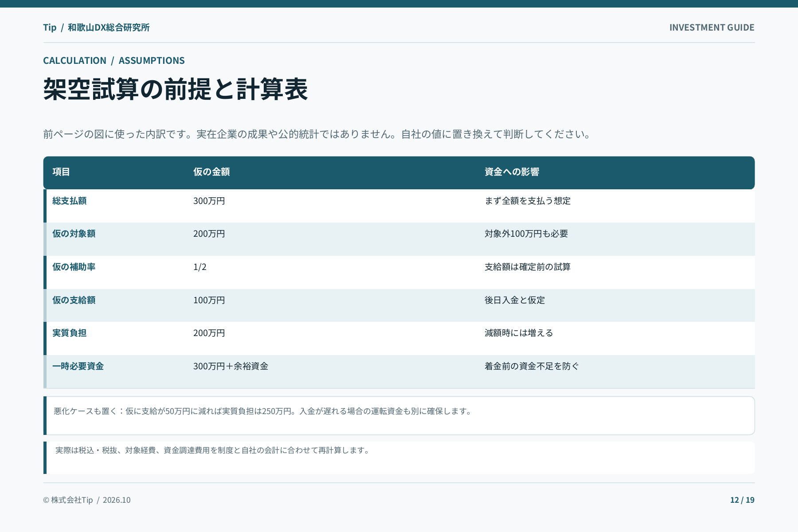Select the 仮の支給額 row label

(x=74, y=300)
